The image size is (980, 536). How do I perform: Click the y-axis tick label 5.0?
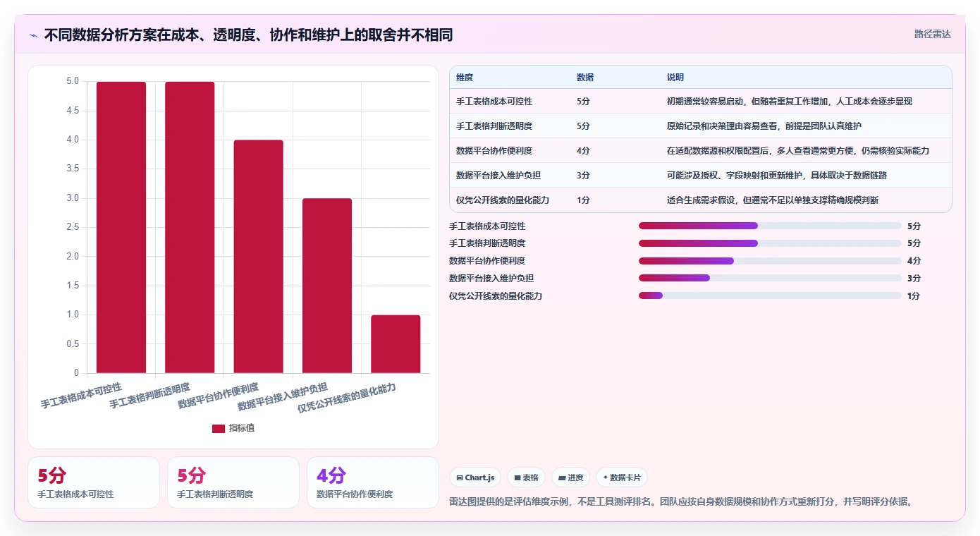click(73, 81)
